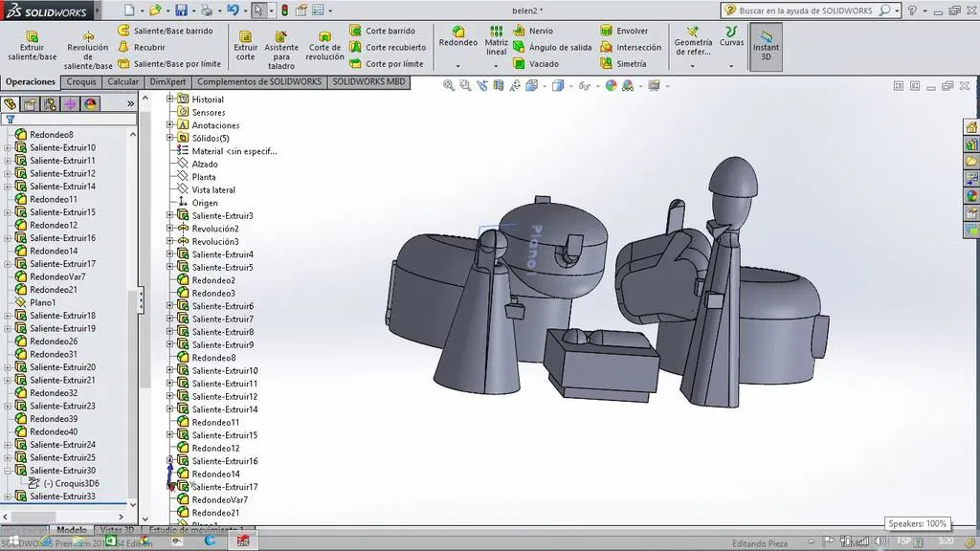Screen dimensions: 980x551
Task: Switch to the Croquis tab
Action: (x=81, y=82)
